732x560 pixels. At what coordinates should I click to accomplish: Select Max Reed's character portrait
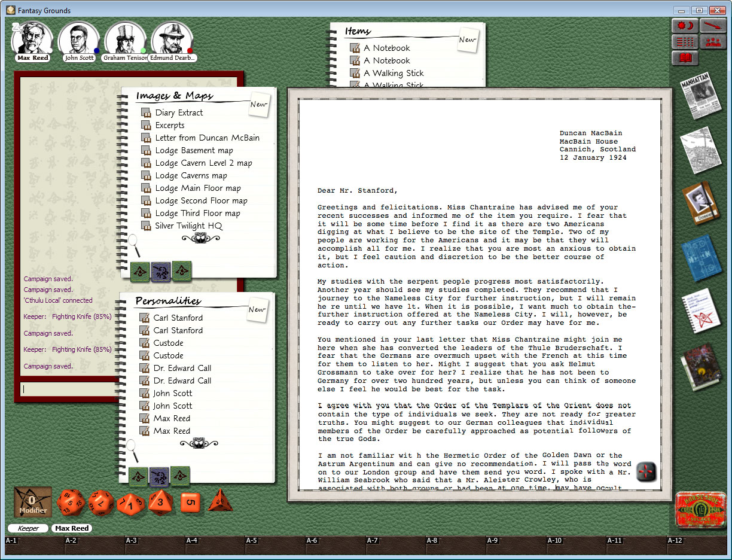tap(32, 37)
